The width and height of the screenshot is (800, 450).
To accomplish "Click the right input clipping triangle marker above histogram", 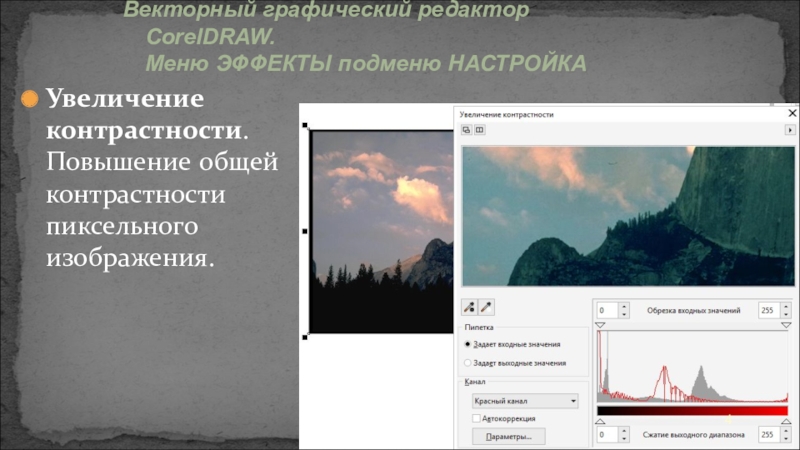I will click(x=786, y=325).
